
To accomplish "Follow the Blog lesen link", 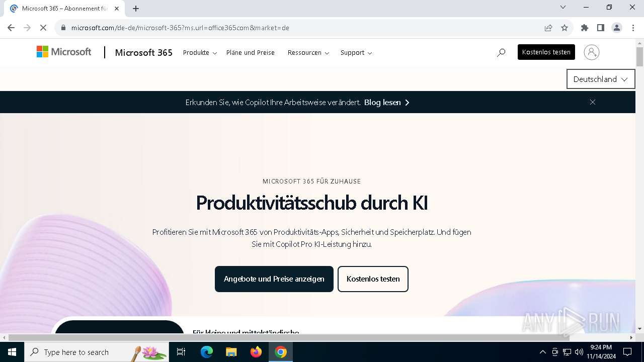I will coord(387,102).
